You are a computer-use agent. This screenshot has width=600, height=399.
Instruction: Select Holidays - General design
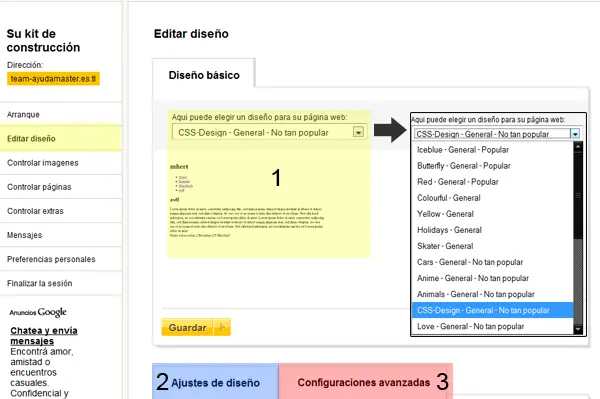pyautogui.click(x=492, y=230)
